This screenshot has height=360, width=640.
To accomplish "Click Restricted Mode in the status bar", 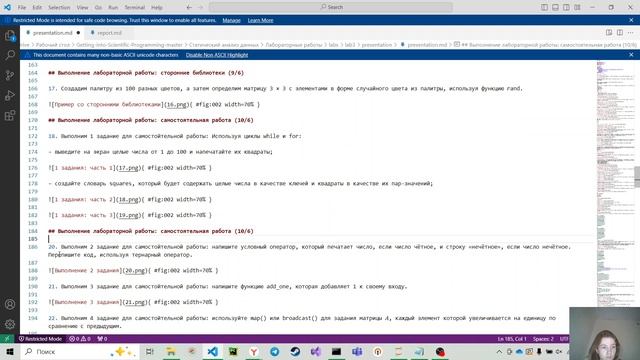I will [40, 339].
